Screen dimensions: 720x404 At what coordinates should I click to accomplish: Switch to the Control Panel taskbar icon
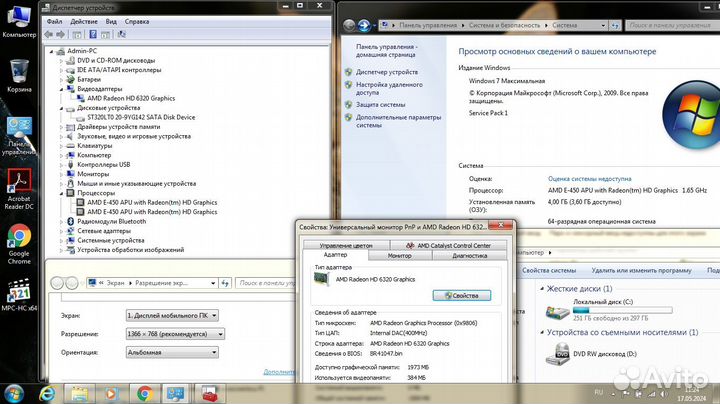click(176, 393)
